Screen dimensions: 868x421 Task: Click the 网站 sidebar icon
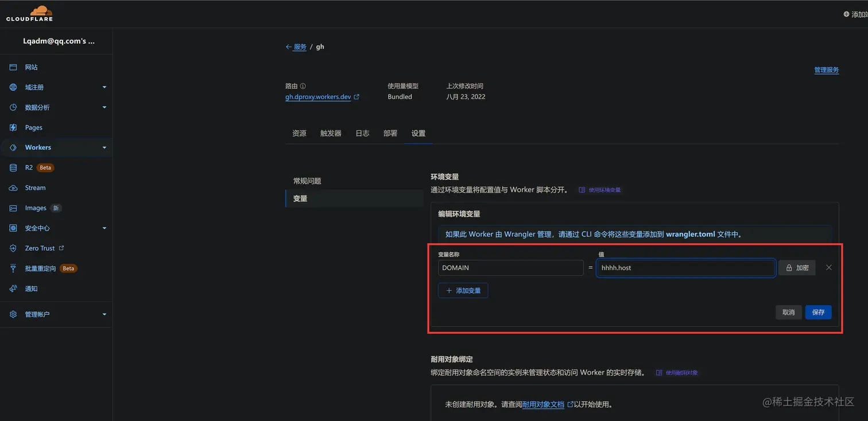click(13, 67)
